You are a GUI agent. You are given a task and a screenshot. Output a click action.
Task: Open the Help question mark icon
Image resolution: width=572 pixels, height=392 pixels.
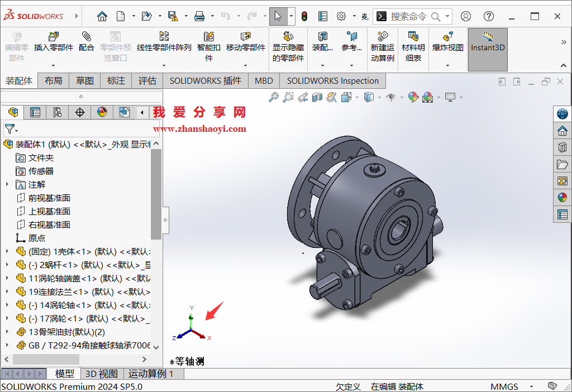point(488,16)
